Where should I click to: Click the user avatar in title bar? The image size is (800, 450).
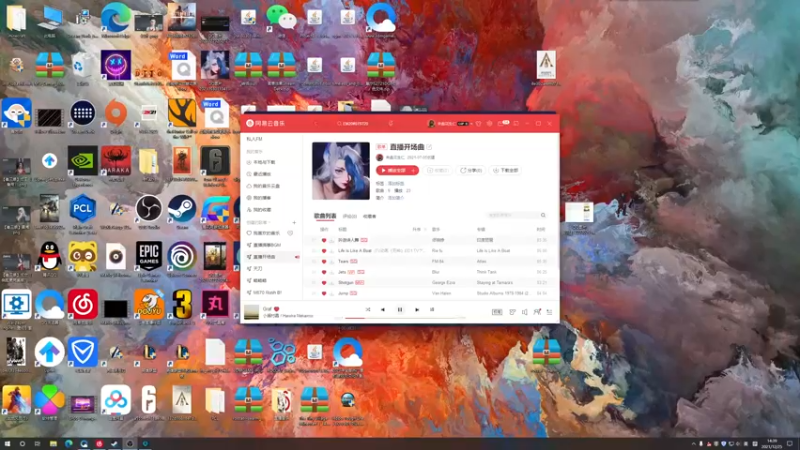431,123
